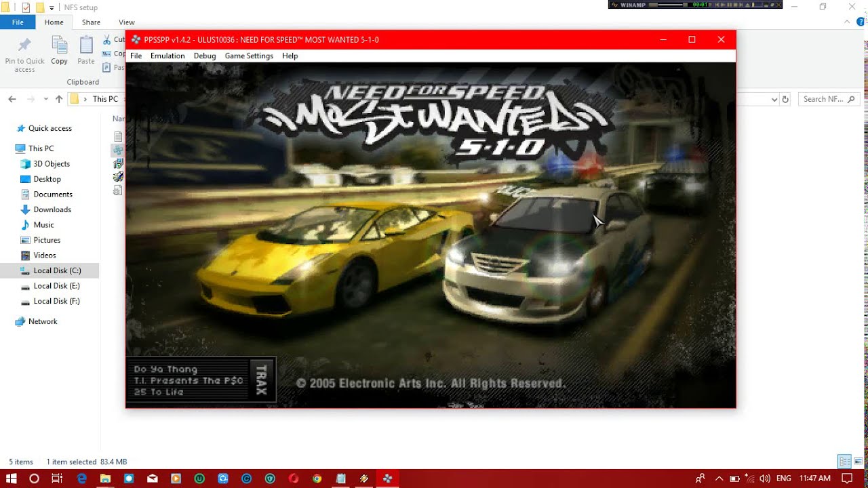Open Task View on taskbar
Screen dimensions: 868x488
click(57, 479)
